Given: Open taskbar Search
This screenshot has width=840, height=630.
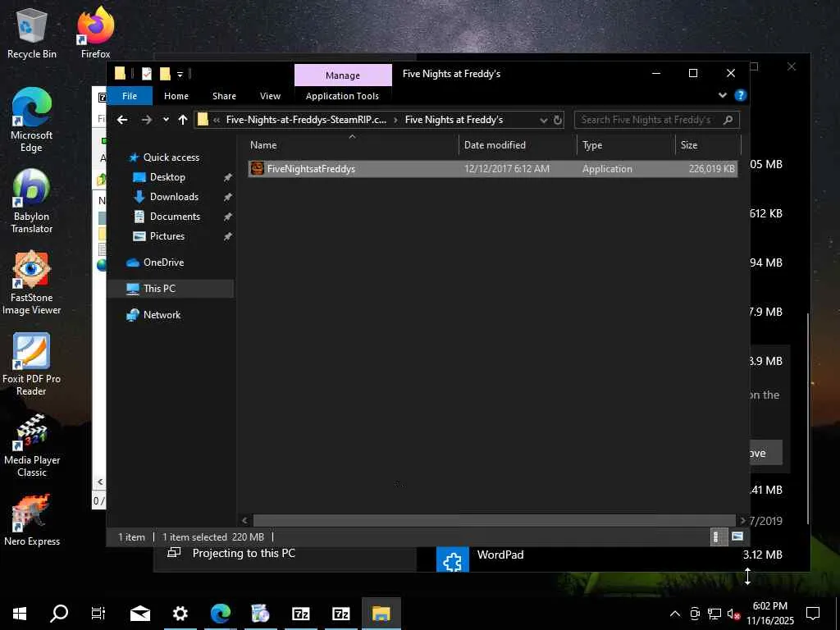Looking at the screenshot, I should (x=59, y=614).
